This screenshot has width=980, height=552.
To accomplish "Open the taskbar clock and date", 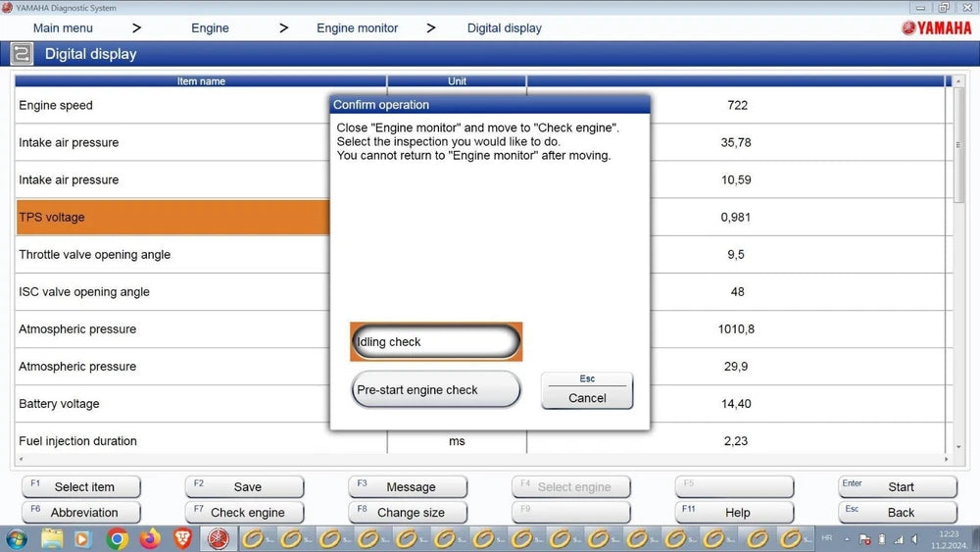I will (x=949, y=539).
